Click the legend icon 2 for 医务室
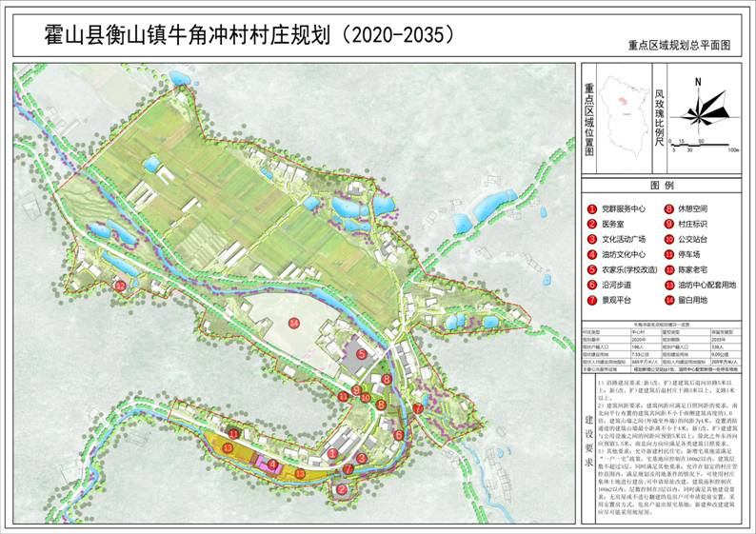Viewport: 756px width, 534px height. 590,224
